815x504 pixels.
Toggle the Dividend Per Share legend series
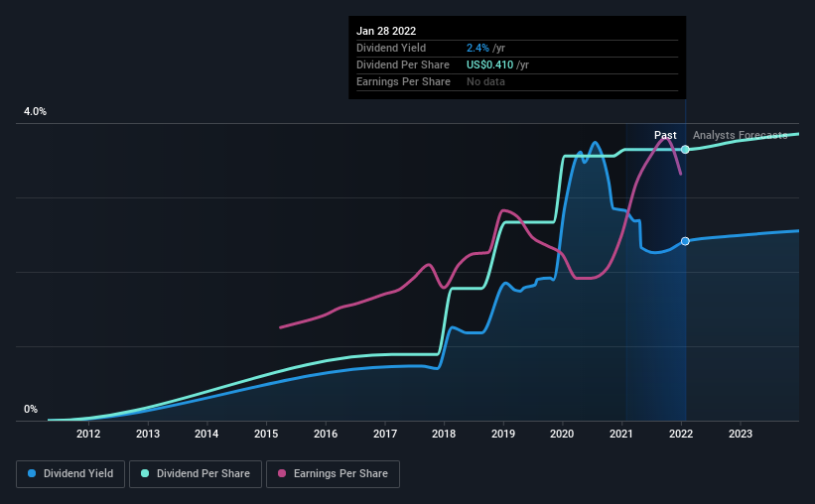[196, 474]
